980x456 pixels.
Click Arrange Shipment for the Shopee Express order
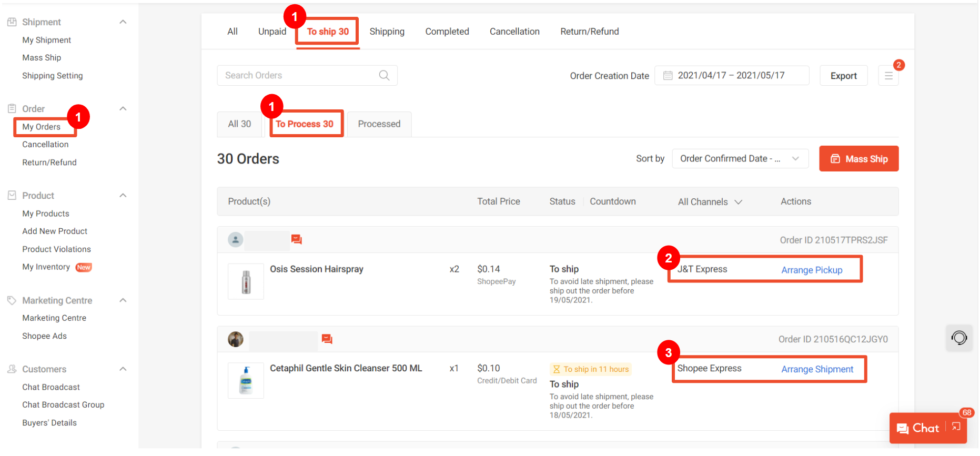(816, 369)
